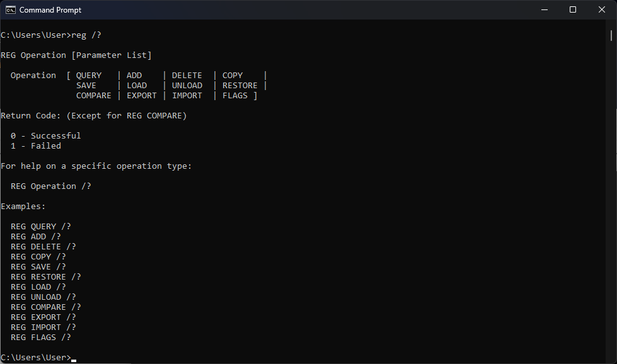617x364 pixels.
Task: Select the REG COPY /? example line
Action: tap(38, 256)
